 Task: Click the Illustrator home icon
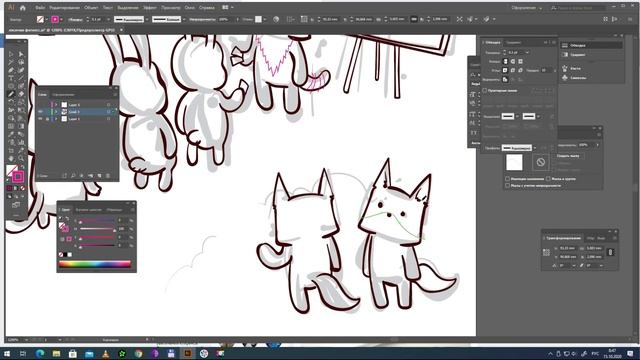click(x=23, y=7)
